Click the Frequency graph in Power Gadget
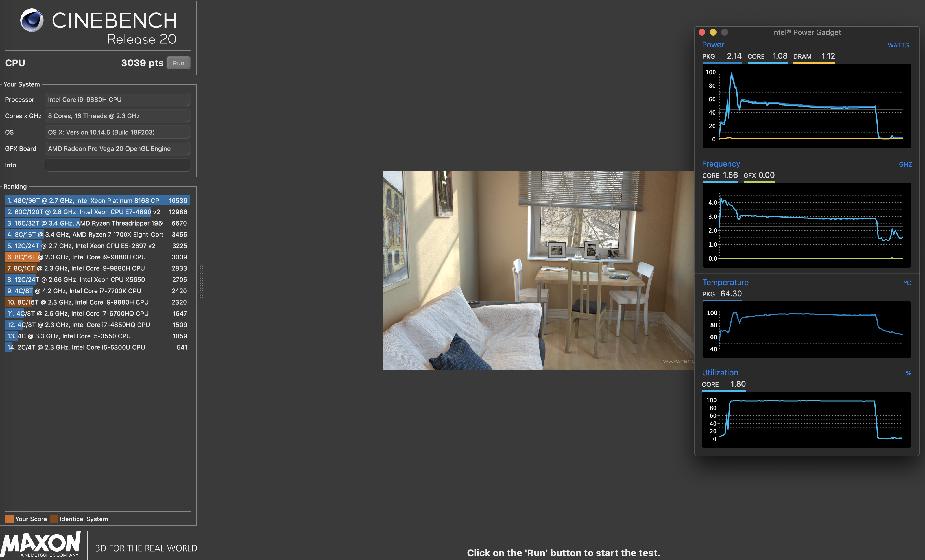The image size is (925, 560). (x=807, y=225)
